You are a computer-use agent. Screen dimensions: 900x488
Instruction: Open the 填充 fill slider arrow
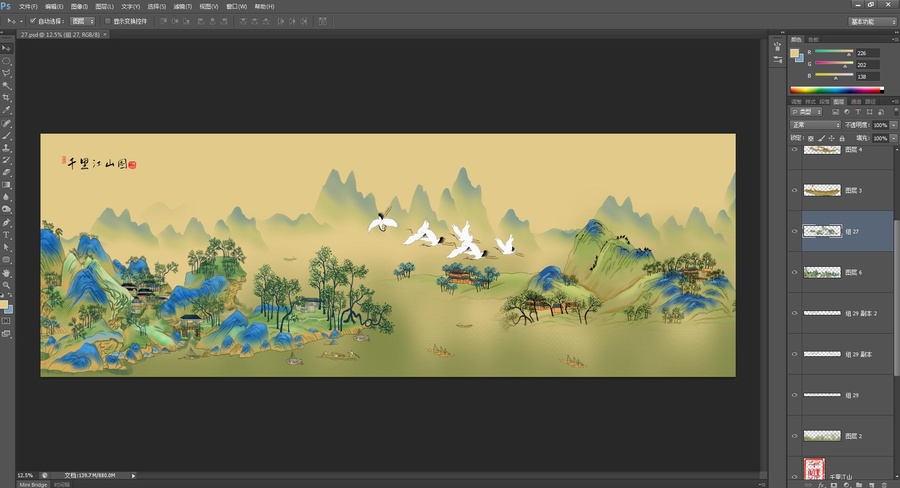894,138
